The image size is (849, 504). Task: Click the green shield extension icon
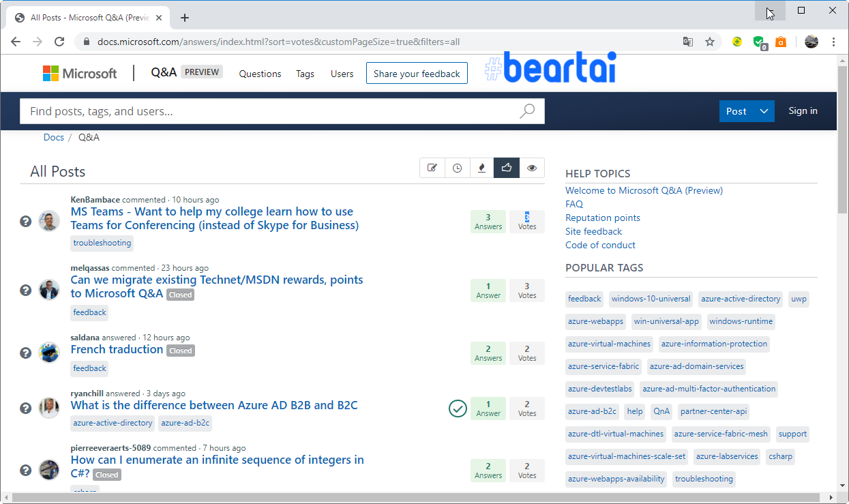coord(759,42)
